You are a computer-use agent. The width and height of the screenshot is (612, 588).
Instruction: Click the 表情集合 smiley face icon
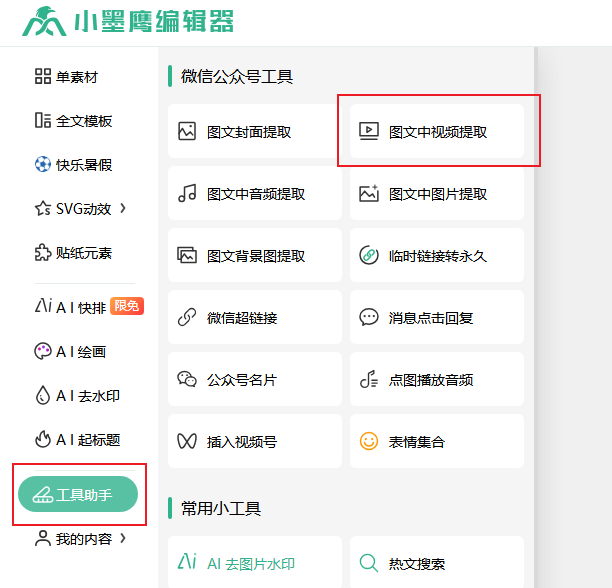(x=369, y=441)
